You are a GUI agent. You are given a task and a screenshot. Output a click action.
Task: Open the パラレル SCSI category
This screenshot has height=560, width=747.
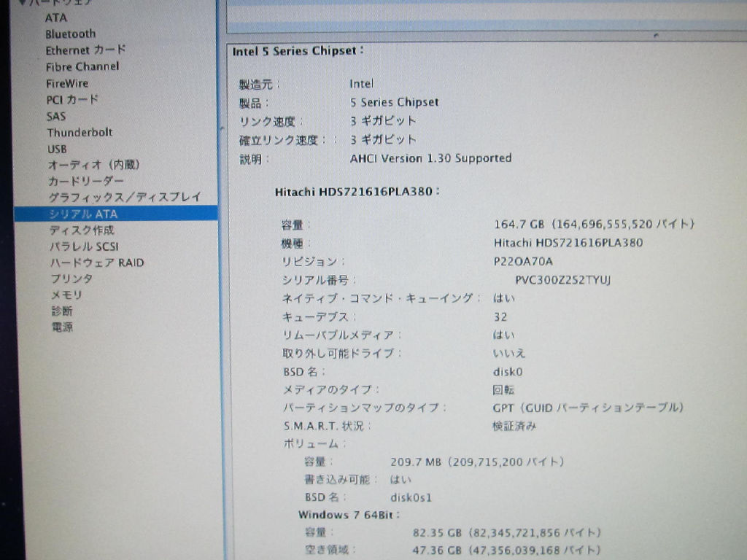click(x=83, y=246)
